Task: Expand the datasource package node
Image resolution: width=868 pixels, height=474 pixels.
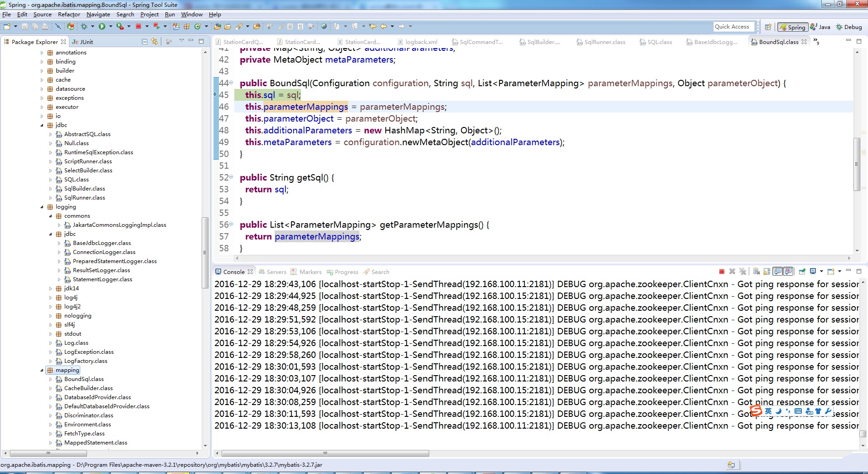Action: pos(42,89)
